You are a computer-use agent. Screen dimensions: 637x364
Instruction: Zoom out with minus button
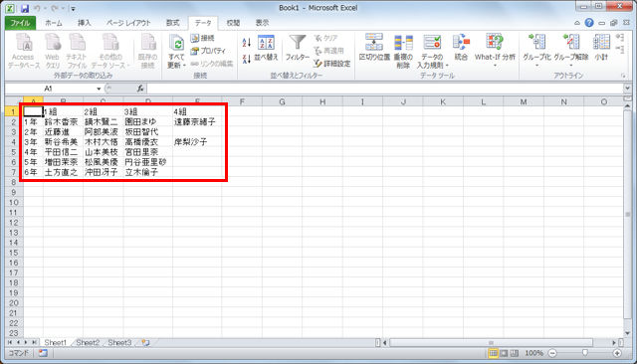coord(552,353)
